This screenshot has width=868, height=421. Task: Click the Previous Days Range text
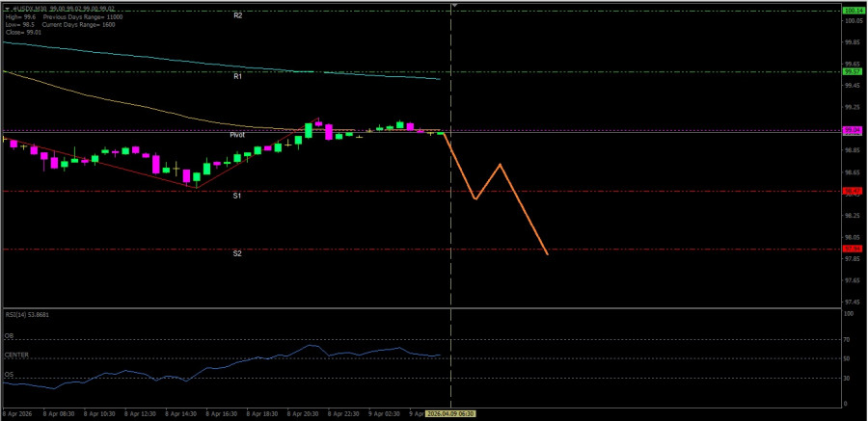click(68, 17)
